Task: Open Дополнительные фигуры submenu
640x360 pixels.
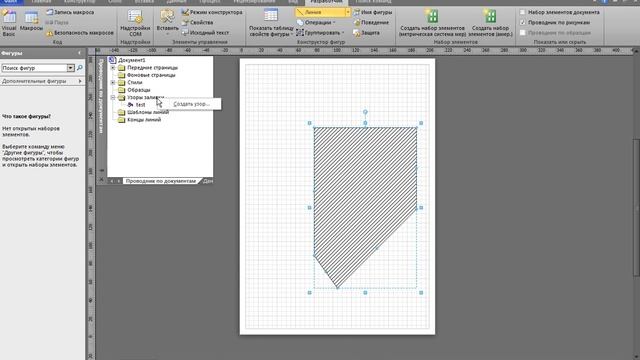Action: point(42,81)
